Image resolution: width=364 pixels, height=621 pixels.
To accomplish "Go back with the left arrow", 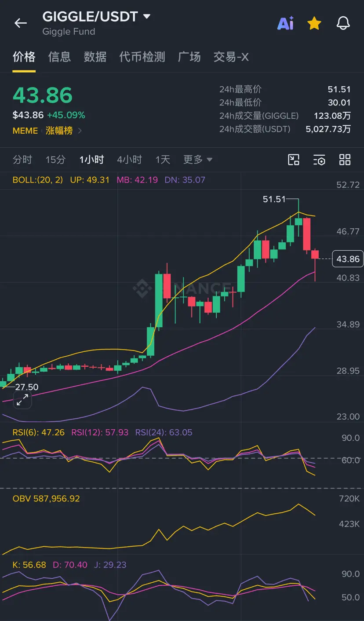I will 21,23.
